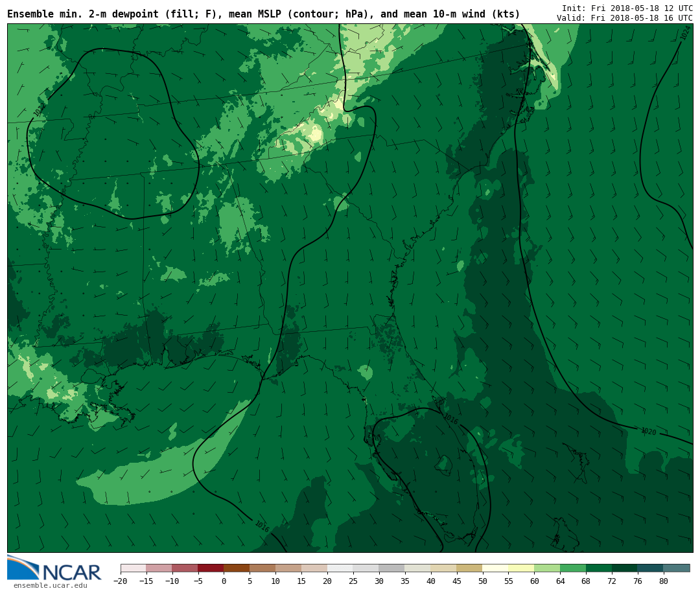Click the 40 to 45 tan swatch
This screenshot has width=700, height=593.
coord(444,568)
